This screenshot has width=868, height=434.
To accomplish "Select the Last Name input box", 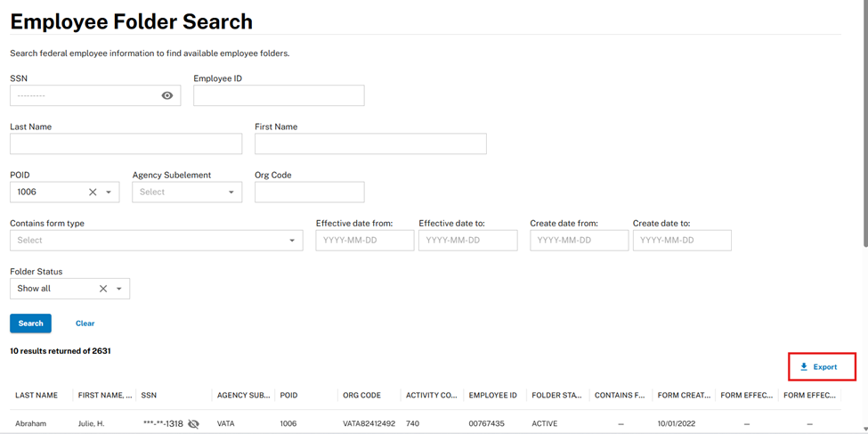I will pos(126,143).
